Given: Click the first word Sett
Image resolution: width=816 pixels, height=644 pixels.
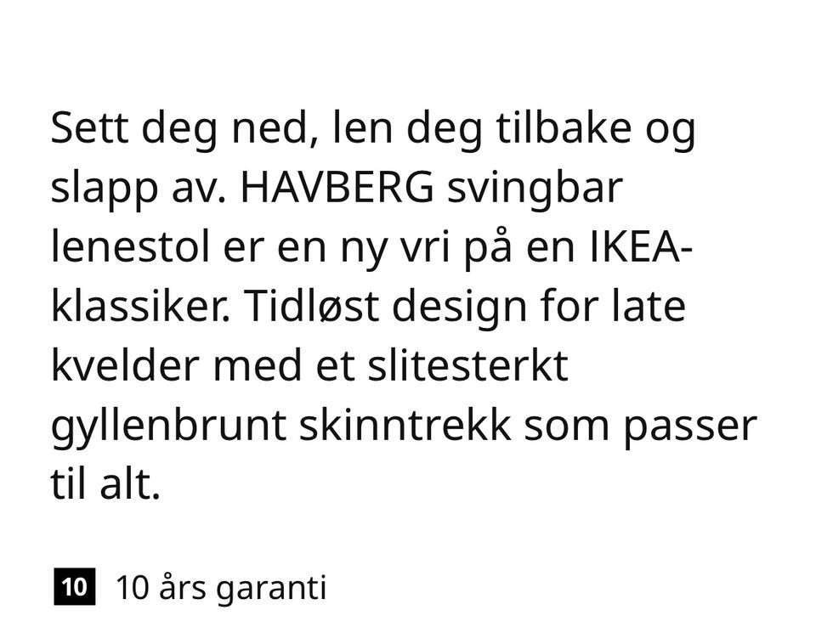Looking at the screenshot, I should pos(89,128).
